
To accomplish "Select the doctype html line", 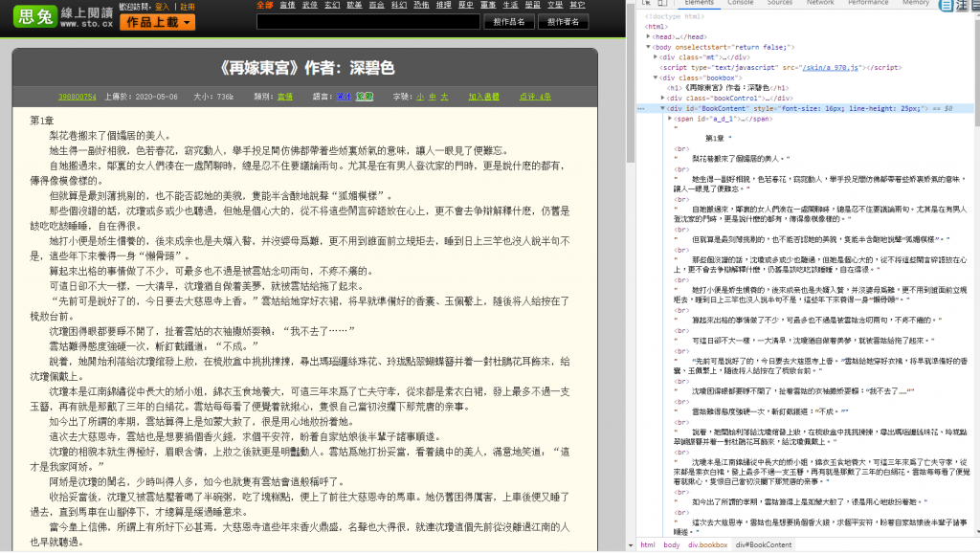I will pyautogui.click(x=675, y=17).
